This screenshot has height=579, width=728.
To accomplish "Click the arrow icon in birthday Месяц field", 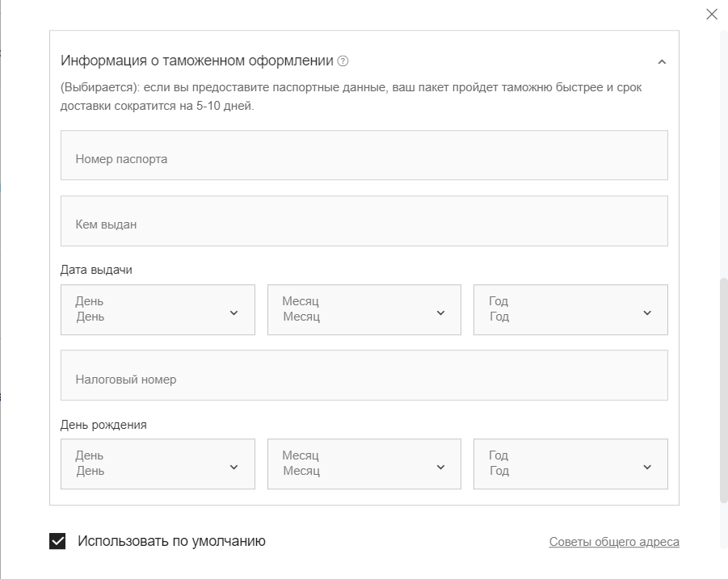I will tap(440, 467).
